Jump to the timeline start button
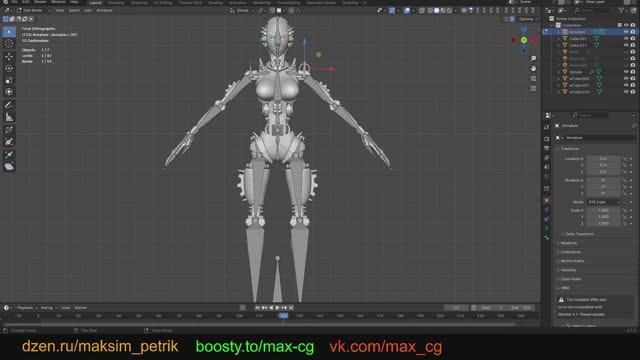640x360 pixels. (x=258, y=308)
